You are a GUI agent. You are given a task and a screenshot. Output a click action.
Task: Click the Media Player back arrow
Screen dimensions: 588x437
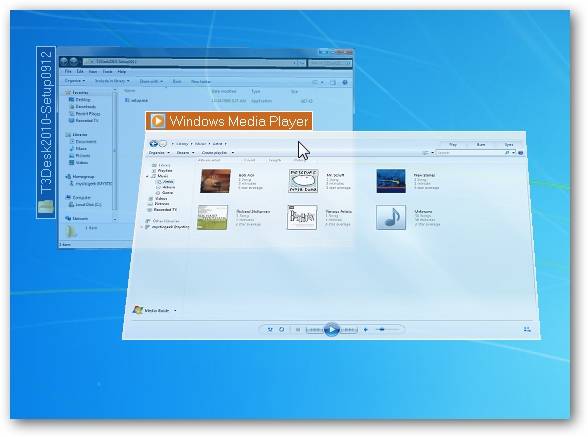[x=153, y=143]
